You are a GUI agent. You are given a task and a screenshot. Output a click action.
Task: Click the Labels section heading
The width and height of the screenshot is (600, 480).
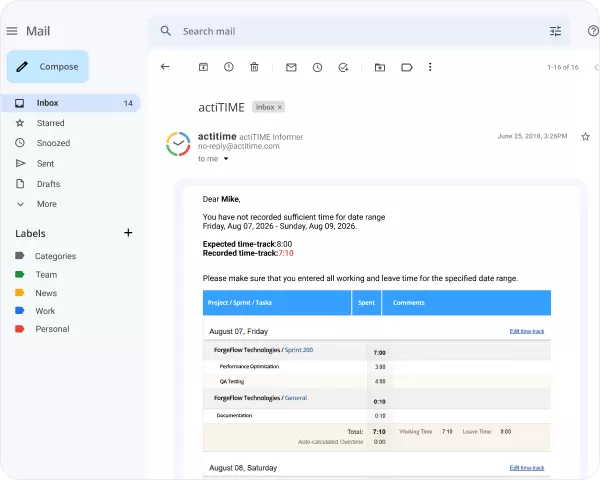(x=30, y=233)
